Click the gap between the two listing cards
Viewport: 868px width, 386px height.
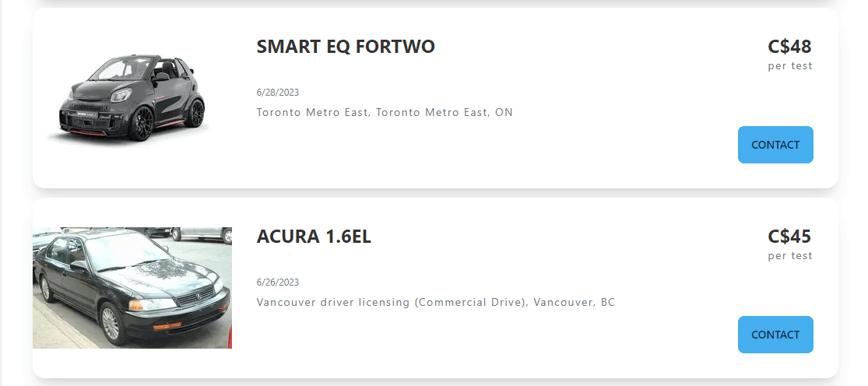point(436,193)
